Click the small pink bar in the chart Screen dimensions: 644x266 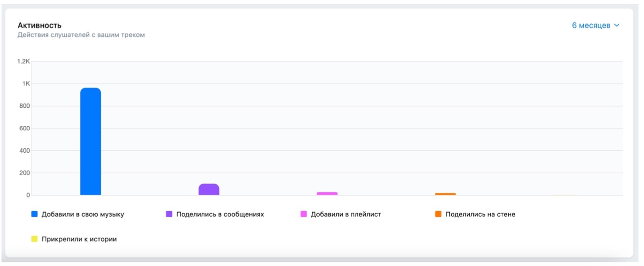327,194
